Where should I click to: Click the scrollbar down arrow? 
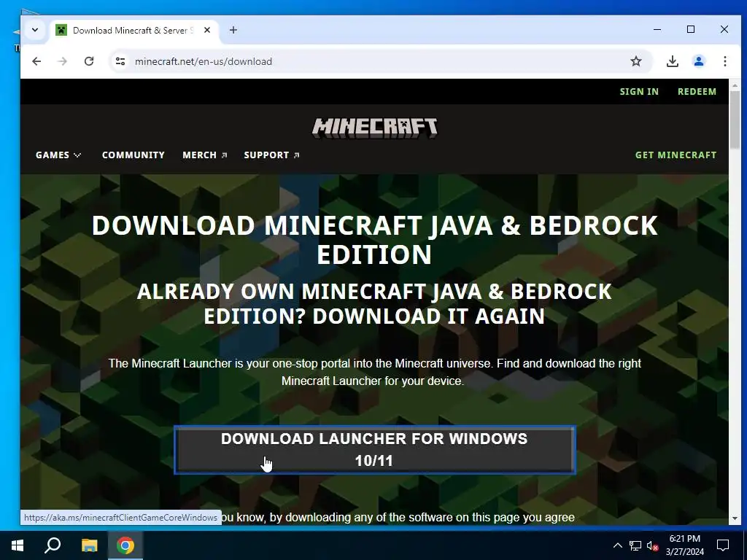[x=734, y=518]
